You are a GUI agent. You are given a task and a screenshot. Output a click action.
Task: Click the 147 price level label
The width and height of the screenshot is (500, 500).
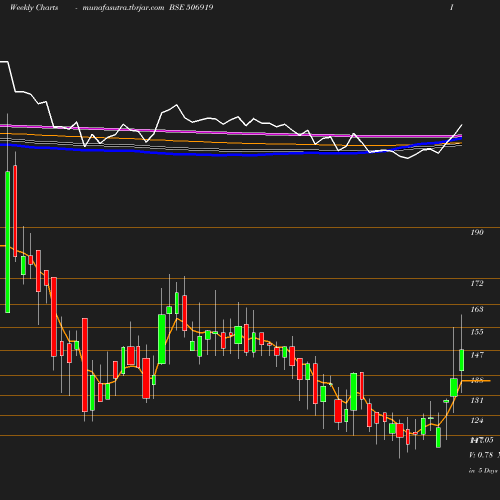477,355
